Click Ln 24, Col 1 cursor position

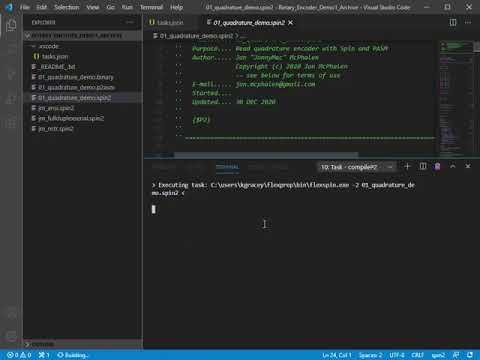[337, 355]
